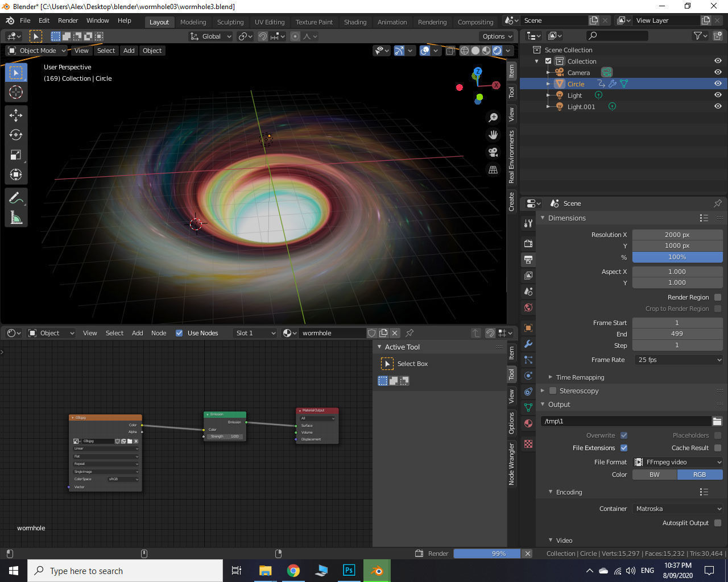Switch to wireframe viewport shading
This screenshot has width=728, height=582.
(x=465, y=51)
